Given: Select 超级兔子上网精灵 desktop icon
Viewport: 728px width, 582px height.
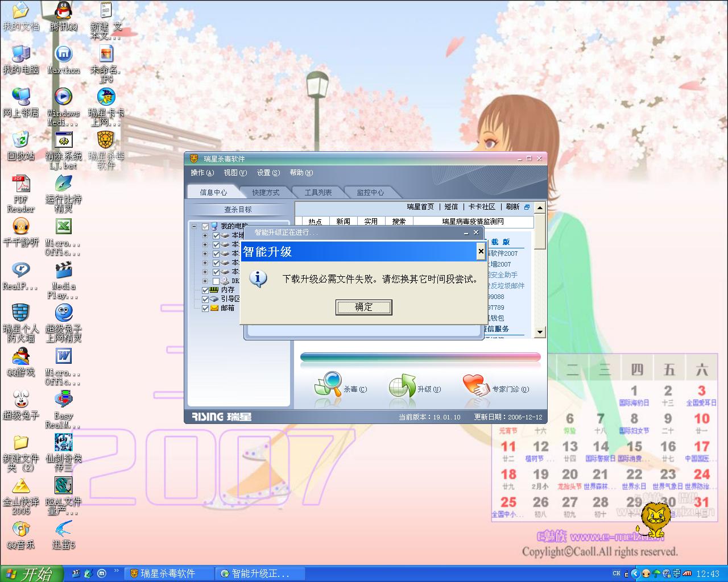Looking at the screenshot, I should [63, 323].
